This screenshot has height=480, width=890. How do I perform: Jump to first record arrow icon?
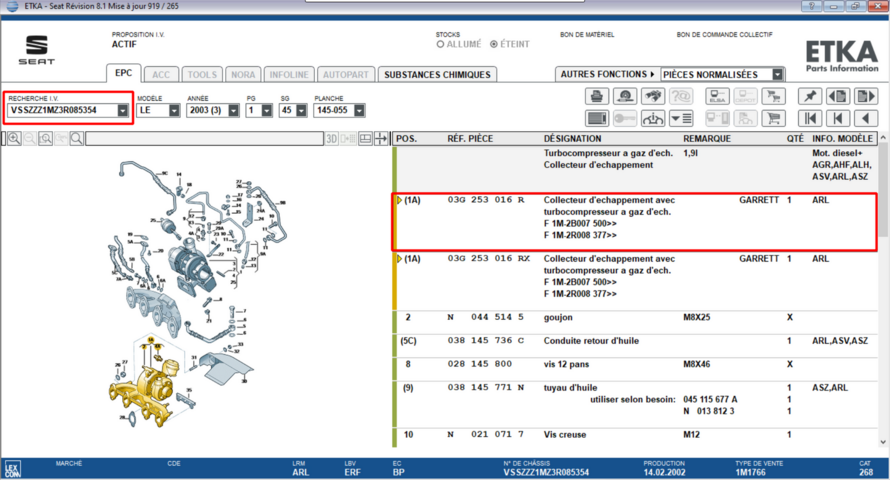[810, 118]
